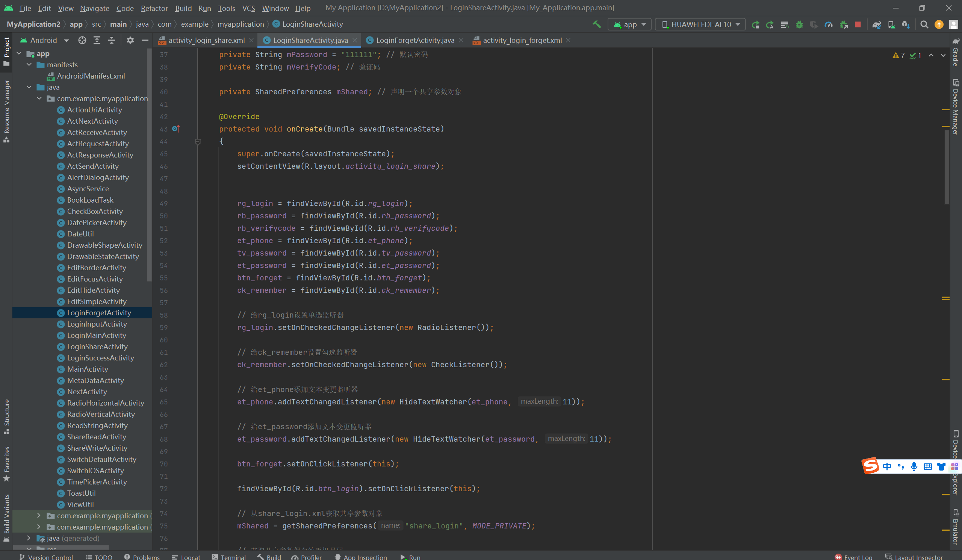962x560 pixels.
Task: Toggle the Structure tool window
Action: 6,416
